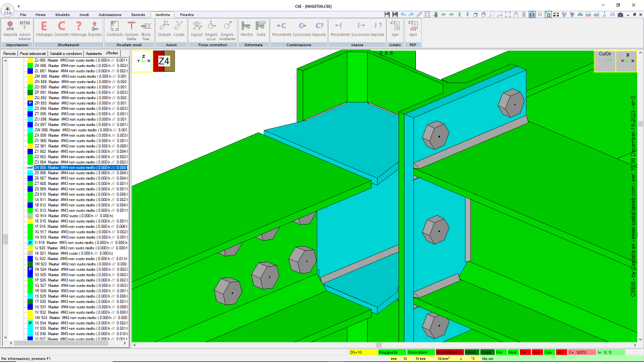Select row 1N 924 in the list
This screenshot has width=644, height=362.
pos(80,269)
